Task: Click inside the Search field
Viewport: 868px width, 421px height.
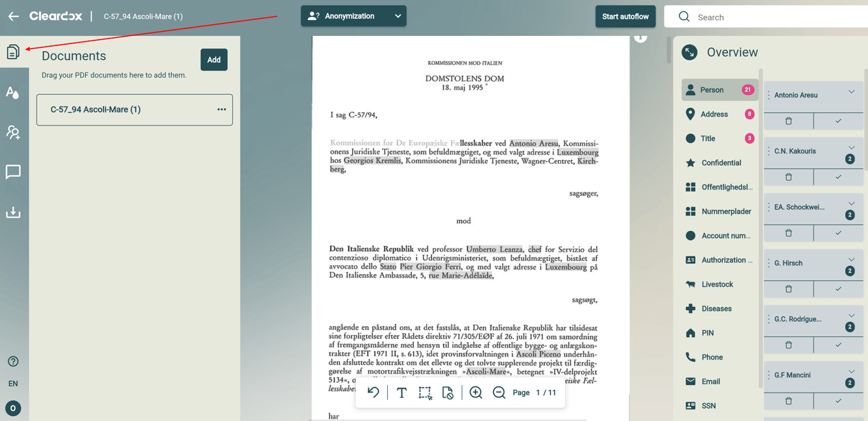Action: (744, 16)
